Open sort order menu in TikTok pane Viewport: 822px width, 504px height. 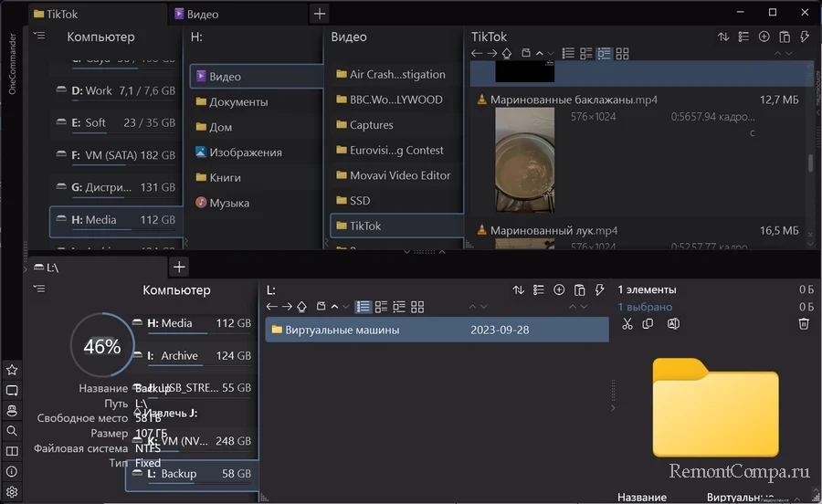point(723,37)
